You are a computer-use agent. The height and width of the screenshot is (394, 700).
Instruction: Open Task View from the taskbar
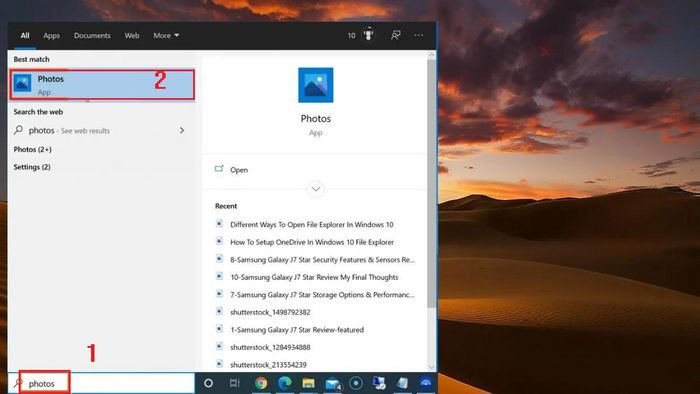[x=234, y=383]
